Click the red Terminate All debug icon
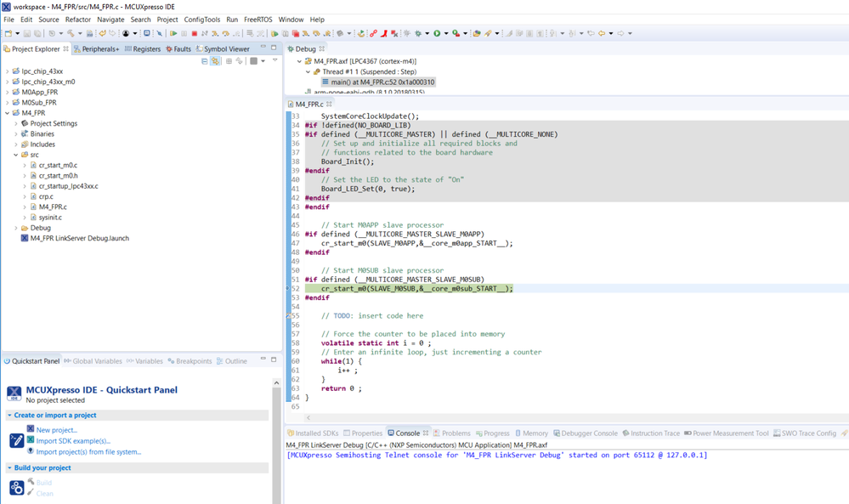 click(x=296, y=33)
